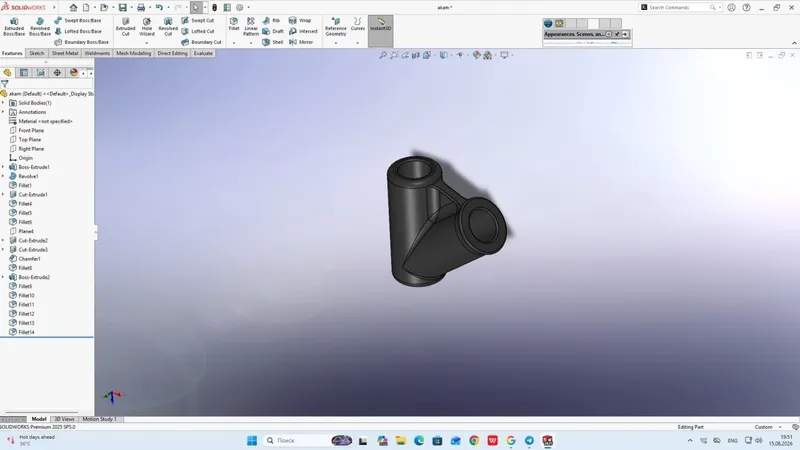This screenshot has height=450, width=800.
Task: Switch to the DimXpertManager tab
Action: 57,72
